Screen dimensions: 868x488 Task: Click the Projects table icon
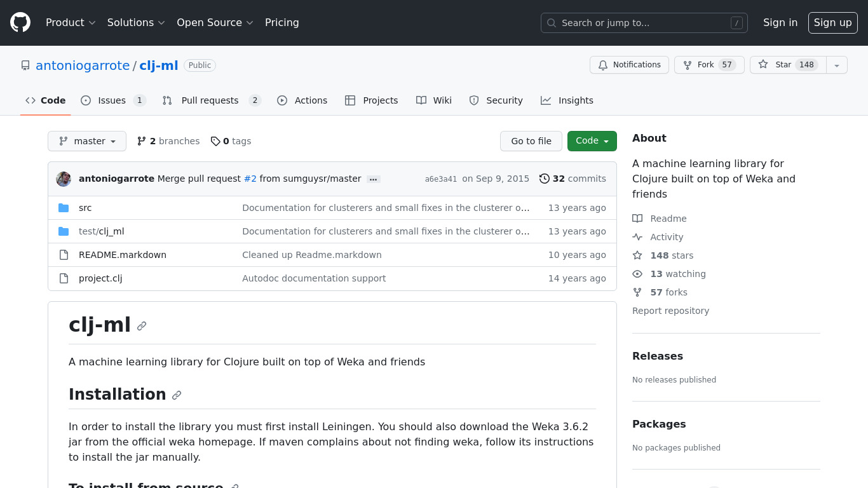(350, 100)
